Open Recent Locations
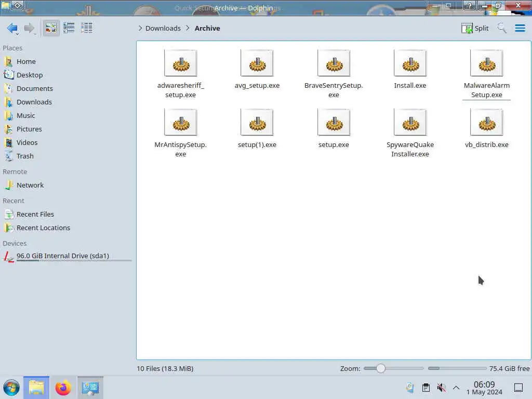The image size is (532, 399). (x=67, y=228)
